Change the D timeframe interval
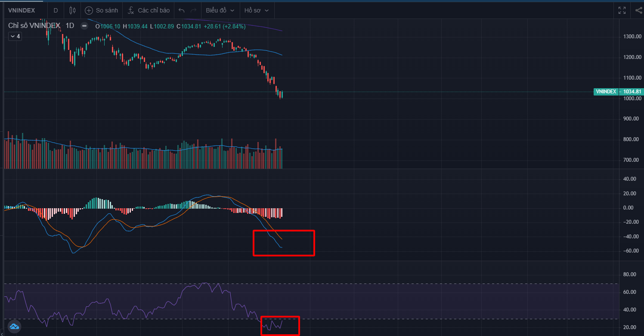This screenshot has width=644, height=336. (x=56, y=10)
